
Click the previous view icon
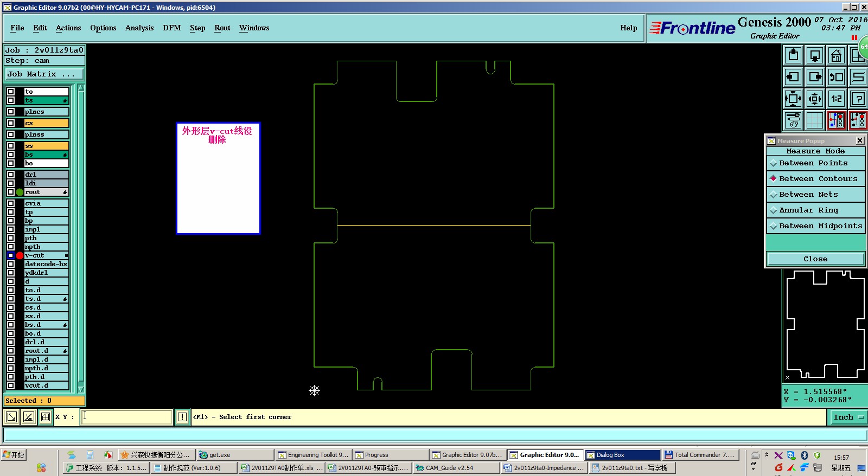coord(837,77)
